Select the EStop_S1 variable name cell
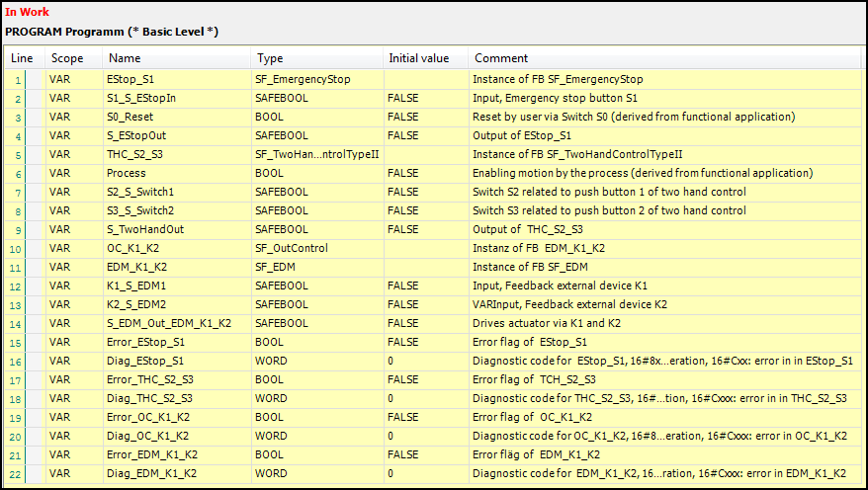 174,79
